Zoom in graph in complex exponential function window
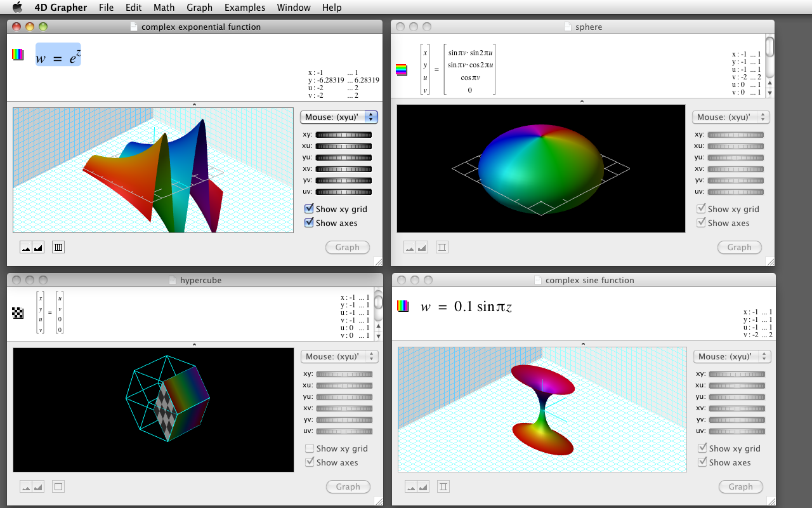 click(x=38, y=247)
